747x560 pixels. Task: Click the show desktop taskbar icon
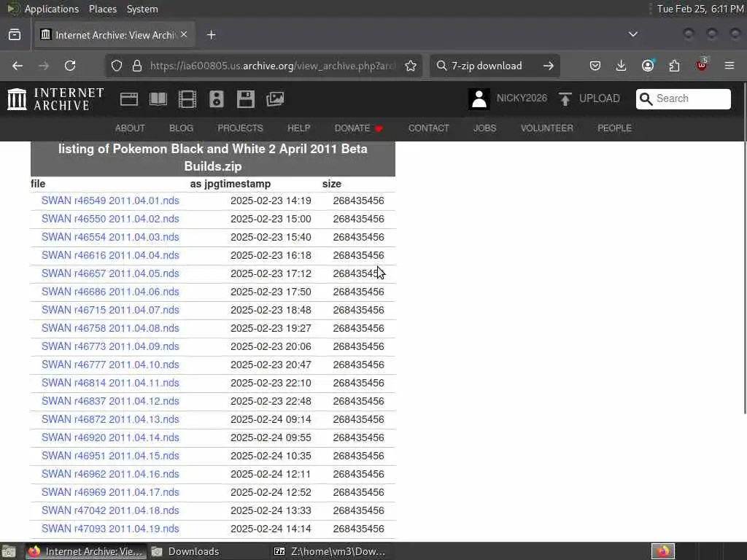point(9,551)
